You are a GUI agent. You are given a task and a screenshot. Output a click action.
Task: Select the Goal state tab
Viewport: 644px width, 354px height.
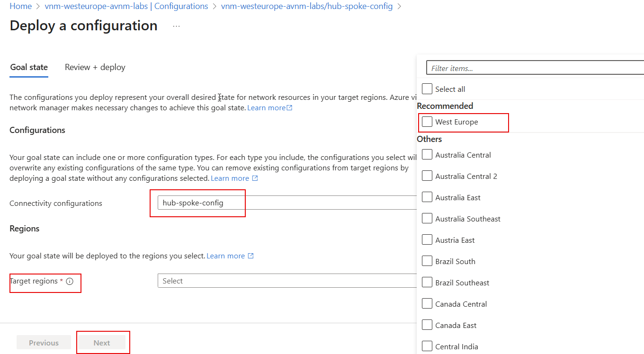point(28,67)
